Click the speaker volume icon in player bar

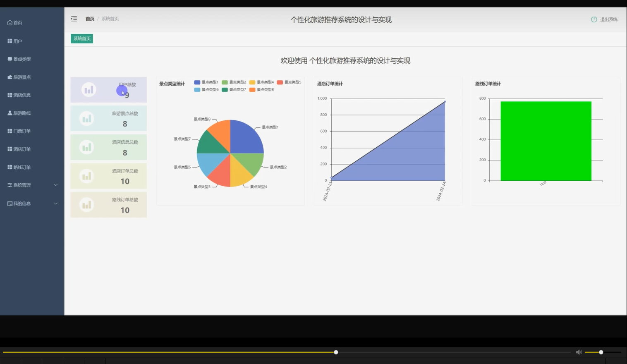pos(579,352)
